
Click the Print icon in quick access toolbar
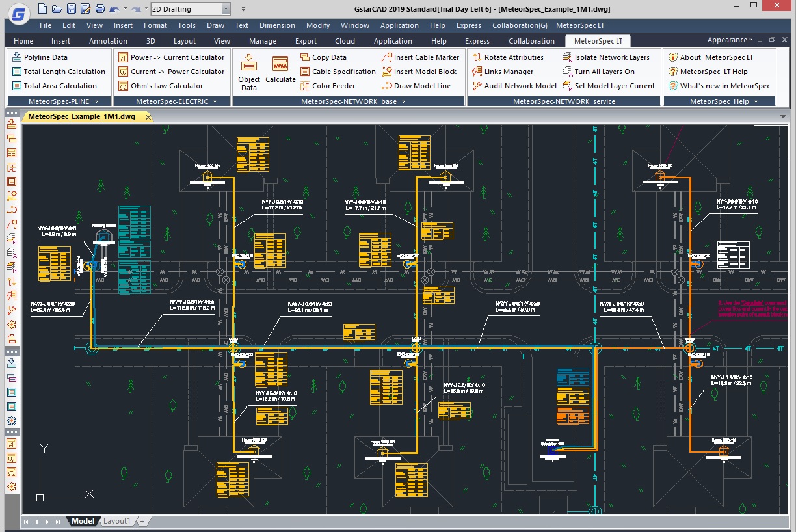tap(99, 9)
